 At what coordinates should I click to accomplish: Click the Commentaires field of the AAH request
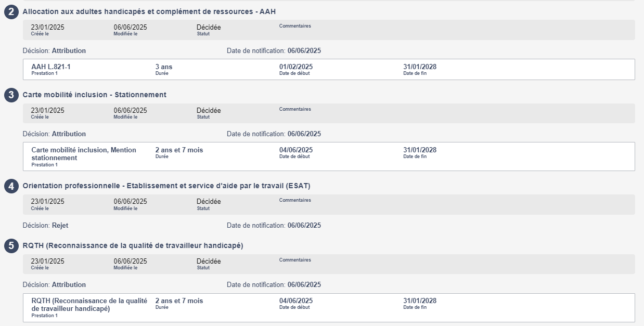coord(295,26)
